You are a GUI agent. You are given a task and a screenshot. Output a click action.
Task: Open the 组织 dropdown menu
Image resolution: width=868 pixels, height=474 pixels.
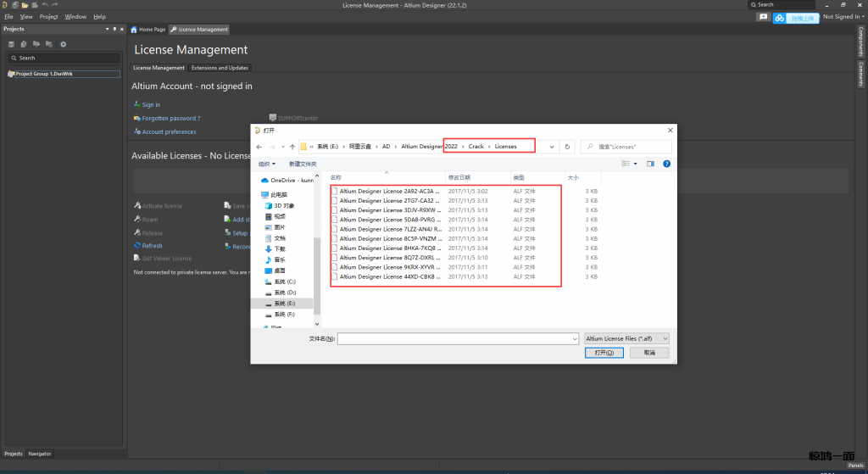[267, 164]
